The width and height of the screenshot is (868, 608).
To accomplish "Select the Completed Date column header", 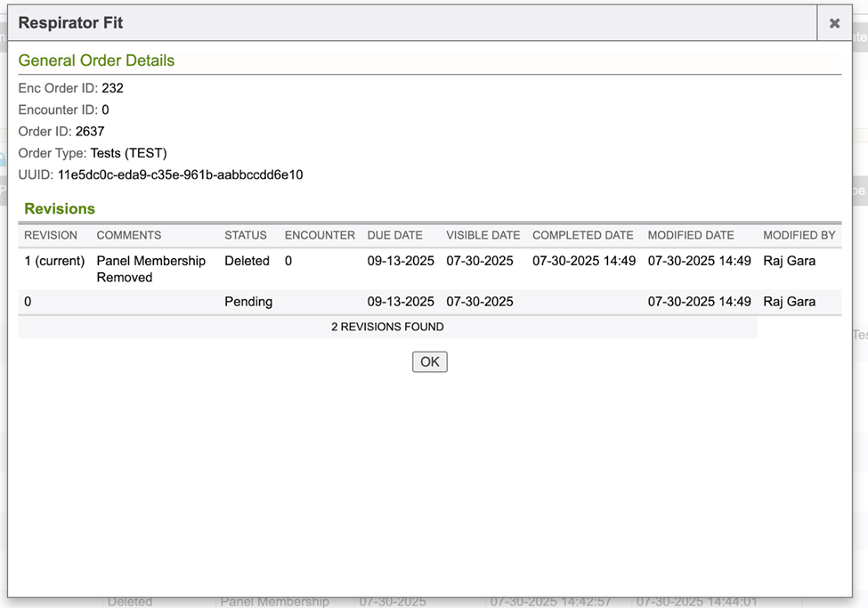I will pos(583,235).
